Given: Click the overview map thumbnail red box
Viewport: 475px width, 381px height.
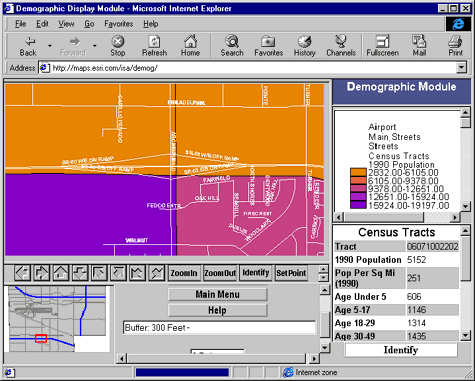Looking at the screenshot, I should (x=41, y=338).
